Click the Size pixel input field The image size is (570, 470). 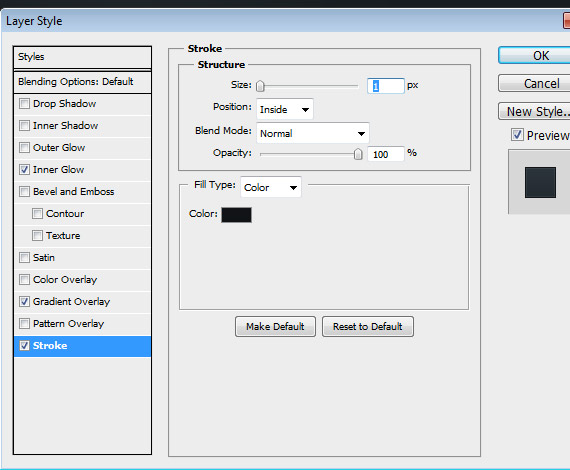385,86
